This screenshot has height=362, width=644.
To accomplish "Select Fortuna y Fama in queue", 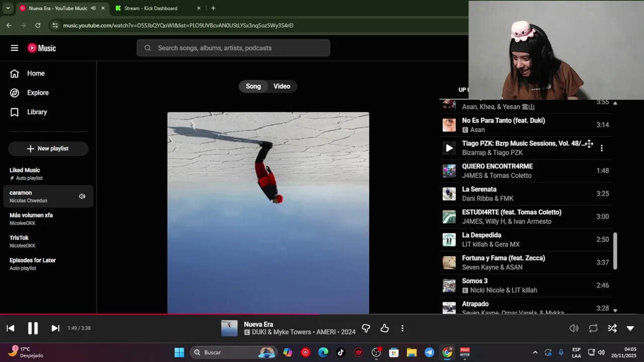I will (526, 262).
